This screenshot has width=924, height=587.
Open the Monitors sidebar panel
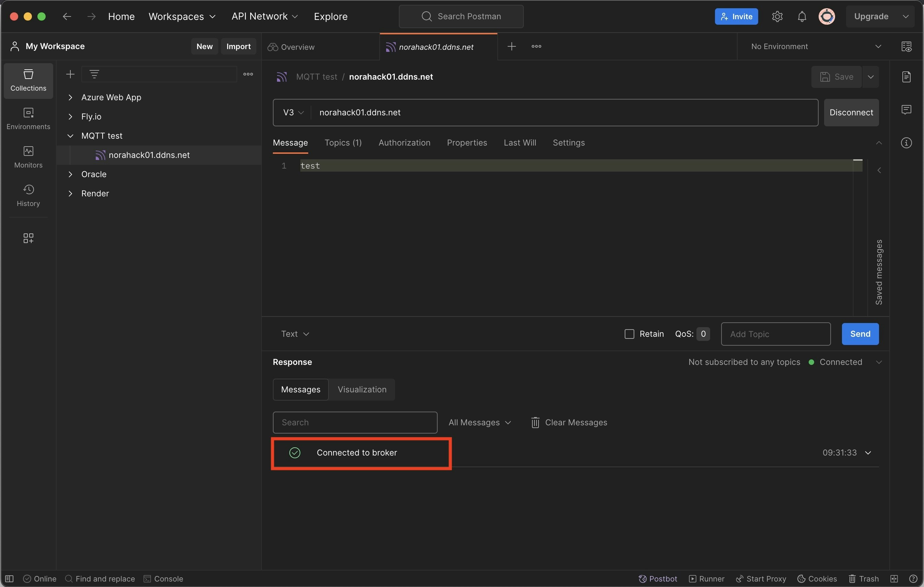coord(28,157)
